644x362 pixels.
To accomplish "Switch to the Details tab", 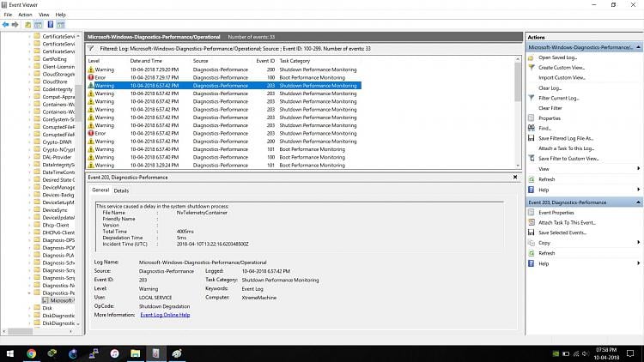I will pos(121,190).
